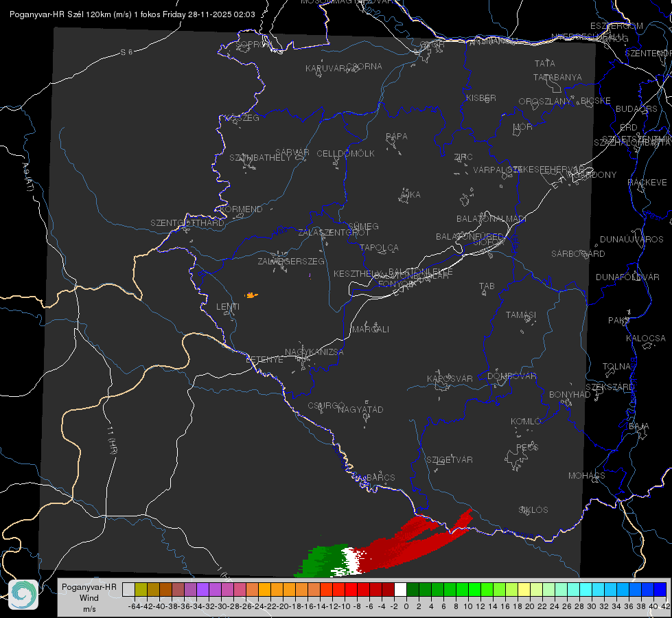Click the SZEKSZÁRD city label
The image size is (672, 618).
click(610, 387)
